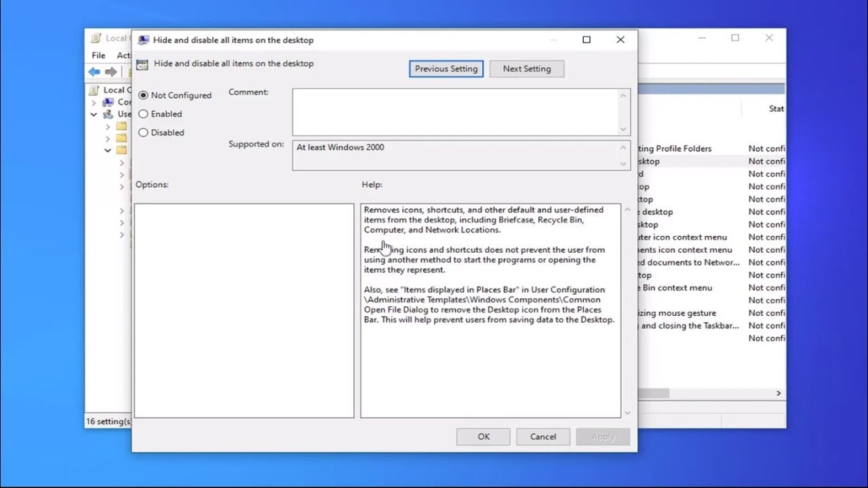Open the File menu
Image resolution: width=868 pixels, height=488 pixels.
98,55
